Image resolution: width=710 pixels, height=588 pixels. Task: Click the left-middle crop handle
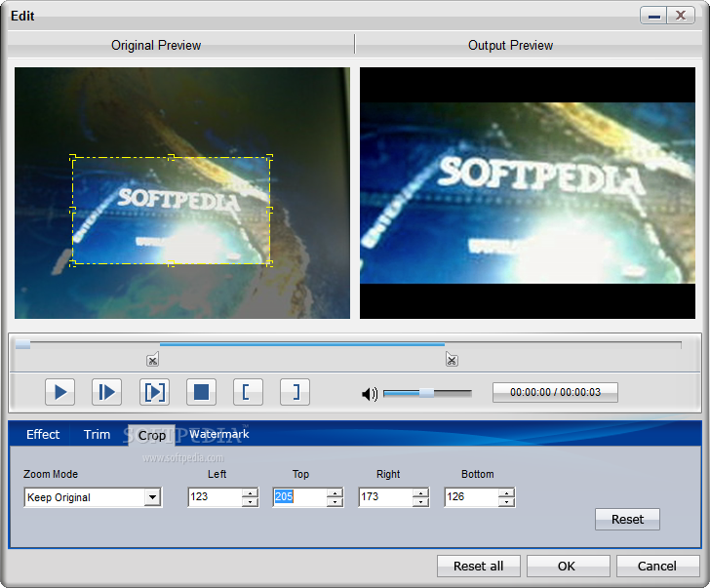tap(72, 211)
